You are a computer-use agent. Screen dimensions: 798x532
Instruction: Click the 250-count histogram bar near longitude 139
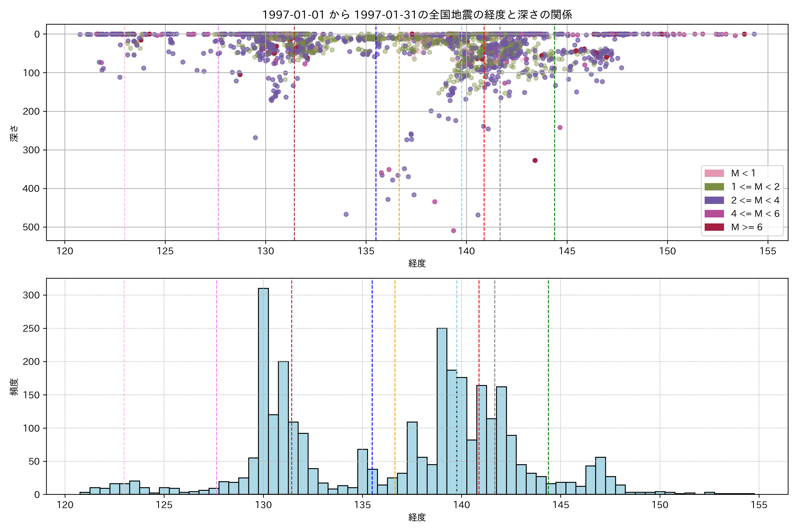coord(442,411)
